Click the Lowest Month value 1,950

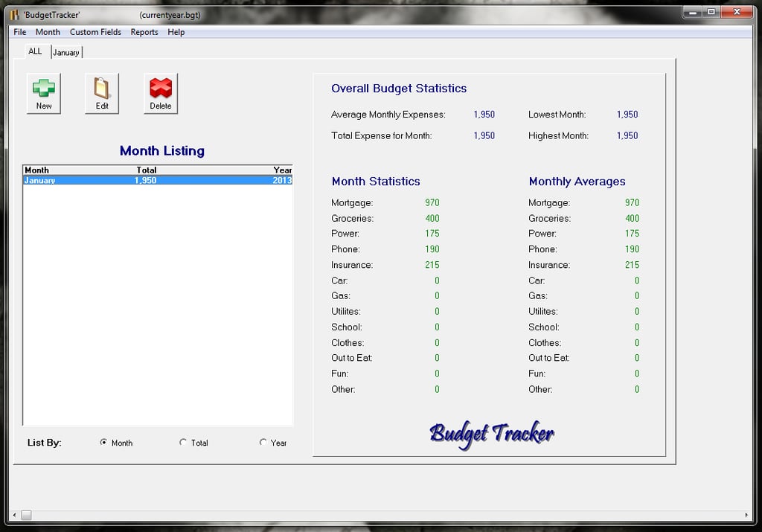coord(627,115)
